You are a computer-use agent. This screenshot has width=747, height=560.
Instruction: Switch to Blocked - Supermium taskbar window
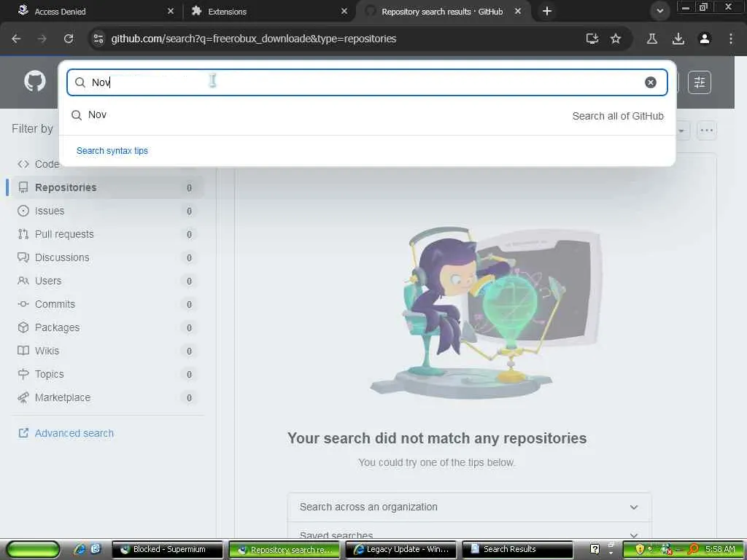167,550
